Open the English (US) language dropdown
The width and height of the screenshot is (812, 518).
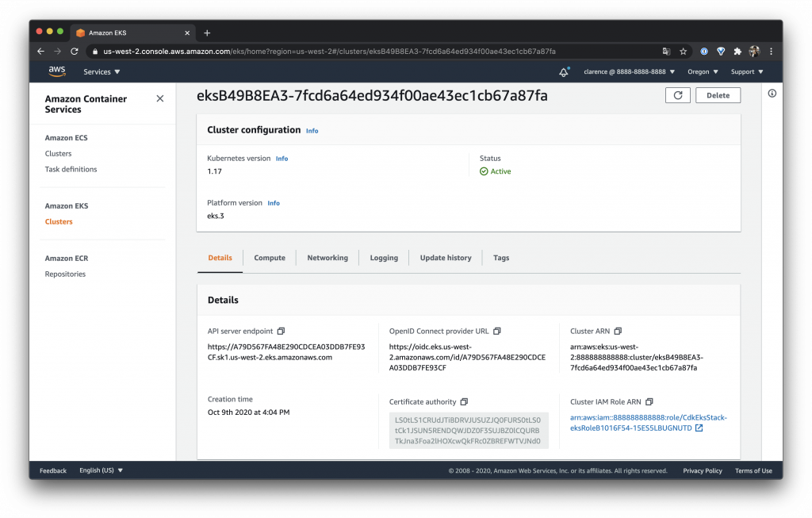coord(101,470)
